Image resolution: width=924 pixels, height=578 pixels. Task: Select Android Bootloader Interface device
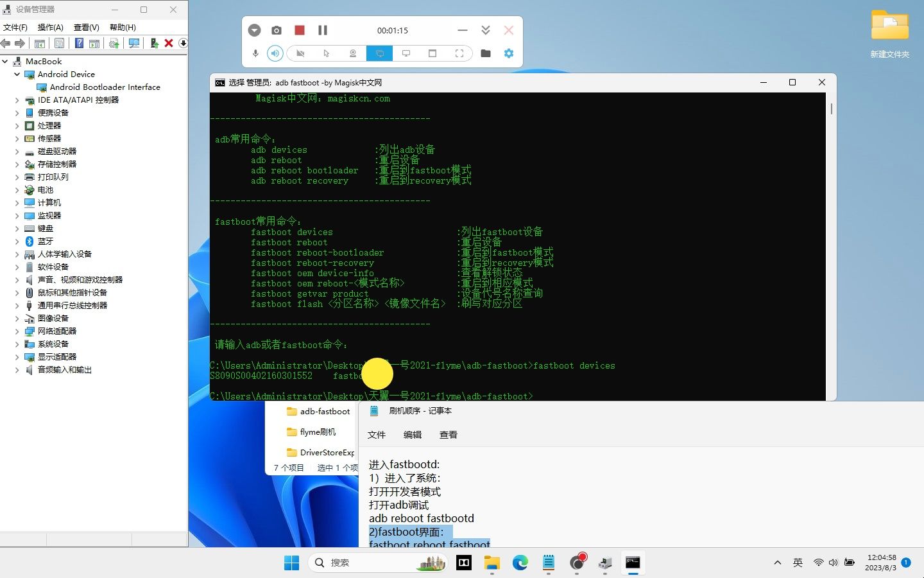[105, 87]
